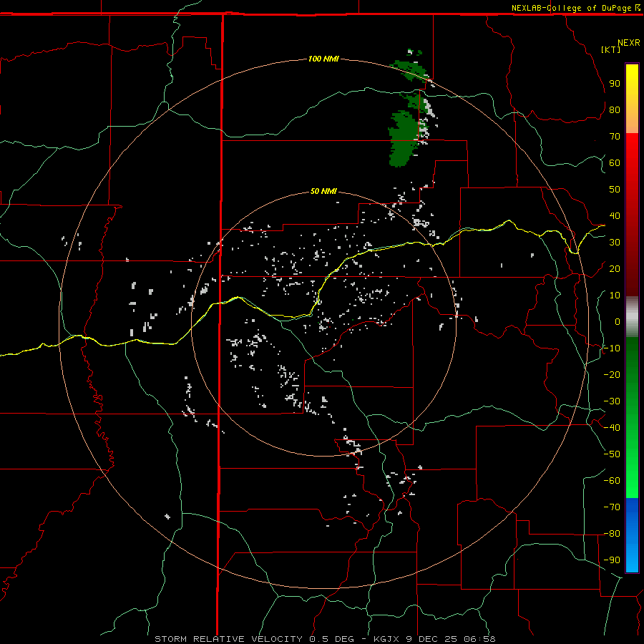
Task: Click the 0.5 DEG elevation text
Action: point(336,639)
